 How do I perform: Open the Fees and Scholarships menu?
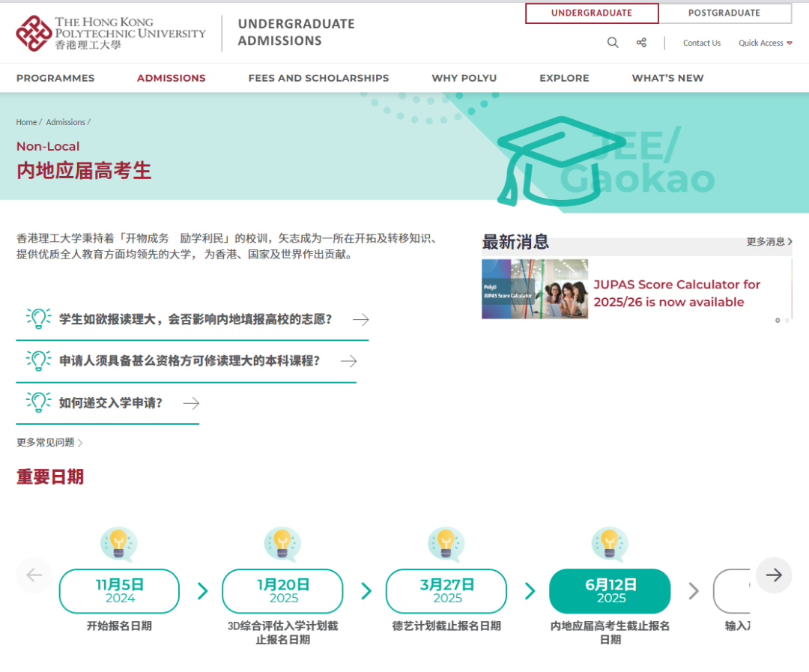(319, 78)
